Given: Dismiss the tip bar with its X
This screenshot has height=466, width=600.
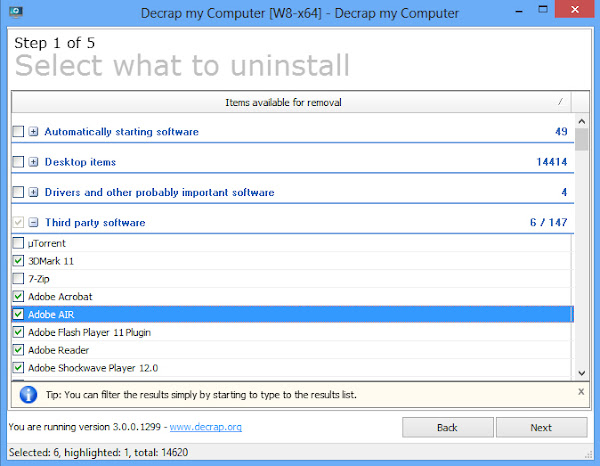Looking at the screenshot, I should (581, 391).
